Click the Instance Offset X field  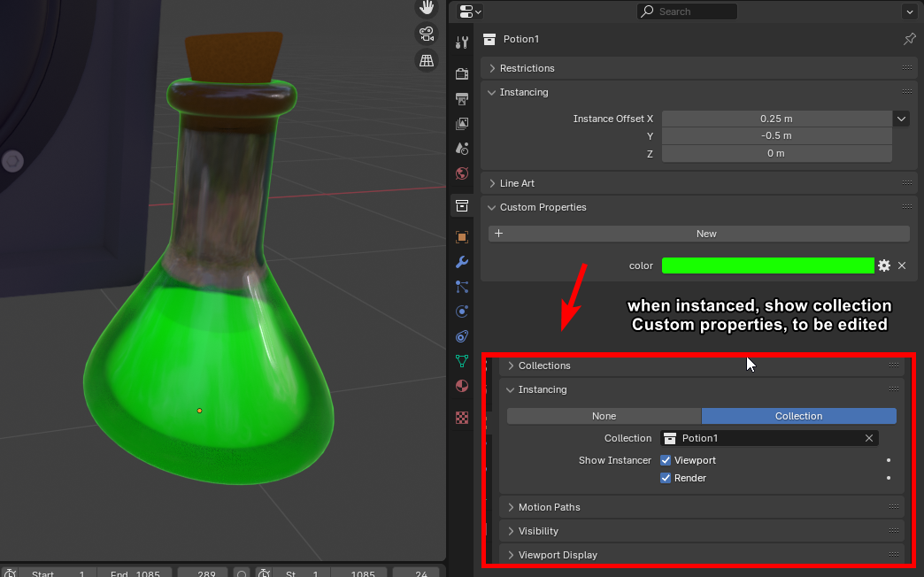(777, 119)
